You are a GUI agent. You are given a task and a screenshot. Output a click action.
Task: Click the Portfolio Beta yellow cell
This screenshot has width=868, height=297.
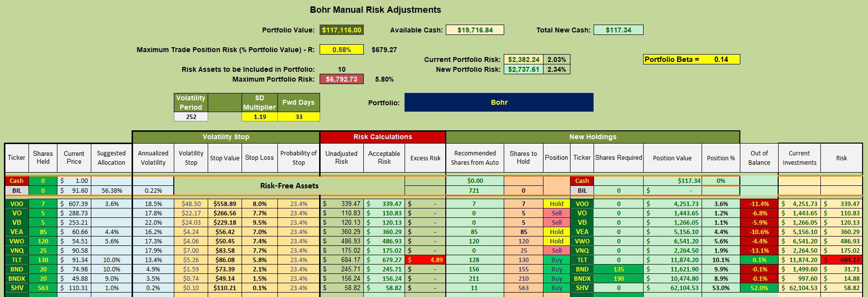coord(691,59)
